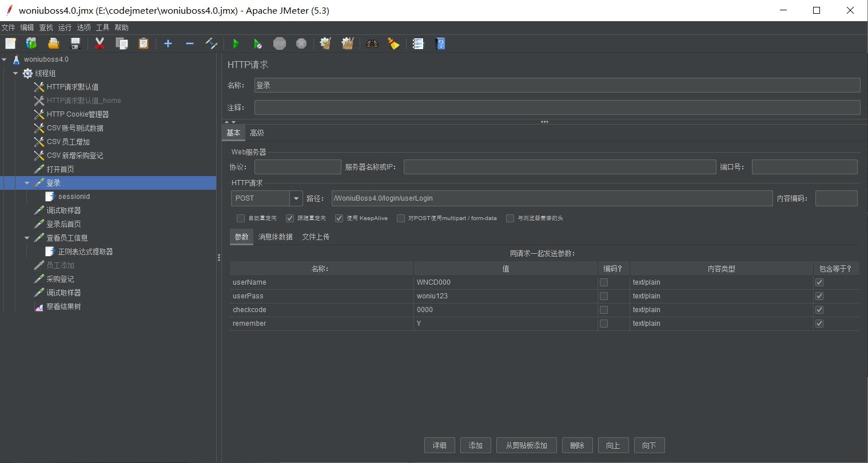This screenshot has width=868, height=463.
Task: Open the POST method dropdown
Action: click(296, 198)
